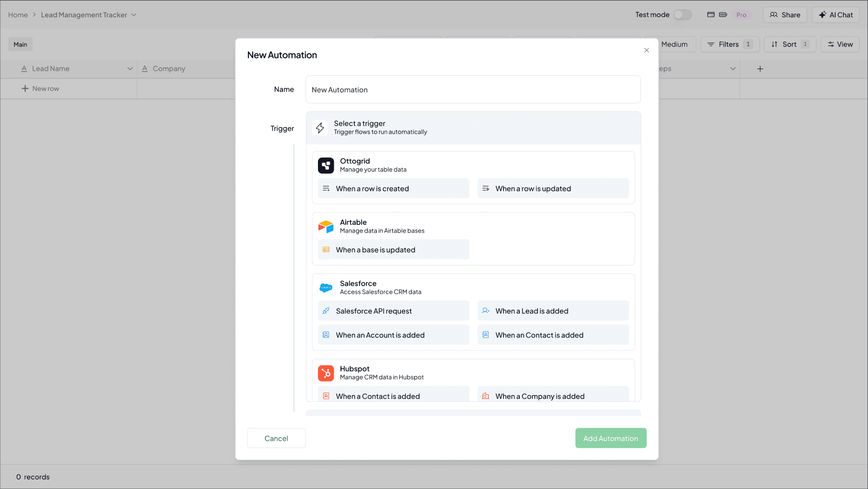This screenshot has width=868, height=489.
Task: Click the Cancel button
Action: coord(276,438)
